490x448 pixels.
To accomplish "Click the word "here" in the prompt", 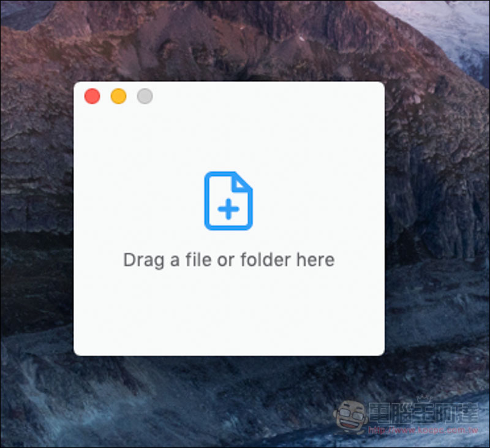I will pyautogui.click(x=315, y=260).
